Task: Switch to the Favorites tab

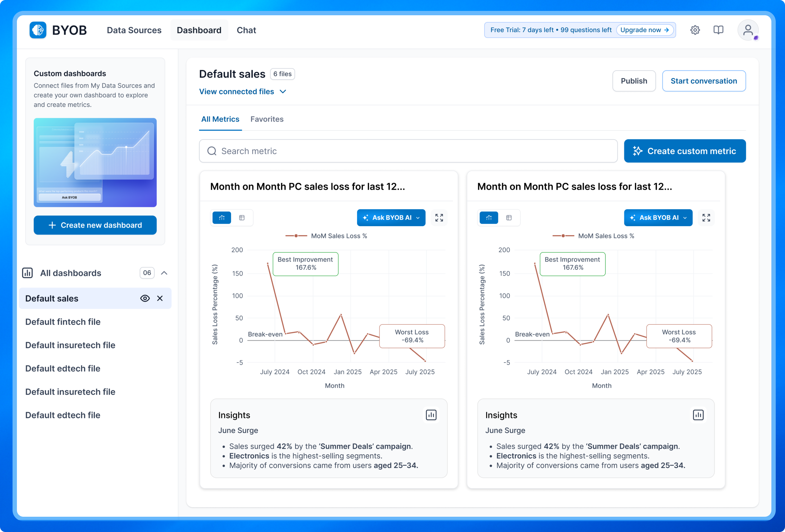Action: [267, 119]
